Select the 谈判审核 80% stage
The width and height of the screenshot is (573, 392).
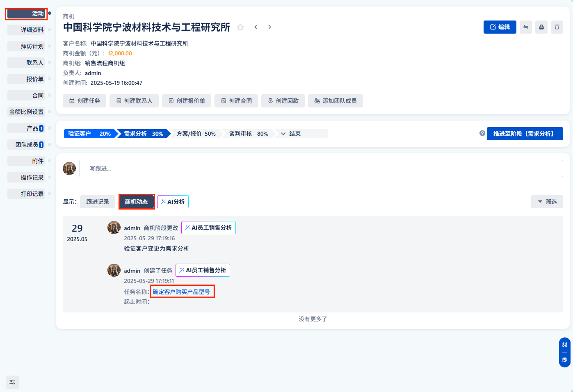pyautogui.click(x=249, y=134)
